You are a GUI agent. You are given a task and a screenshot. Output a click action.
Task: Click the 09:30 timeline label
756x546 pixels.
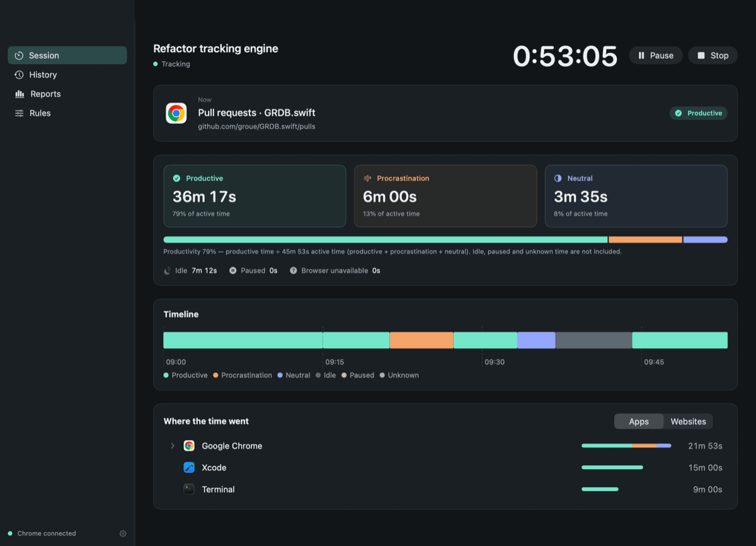click(x=495, y=363)
